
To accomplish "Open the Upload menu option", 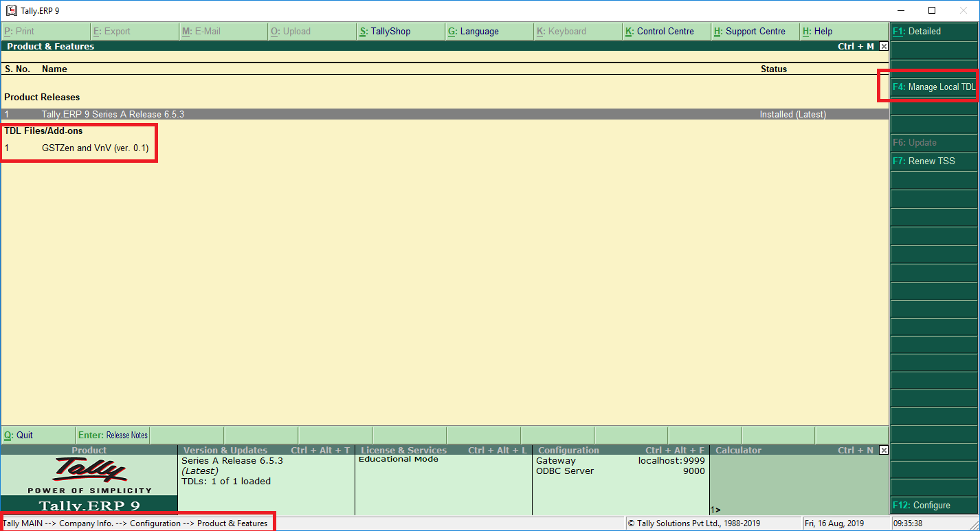I will point(312,31).
